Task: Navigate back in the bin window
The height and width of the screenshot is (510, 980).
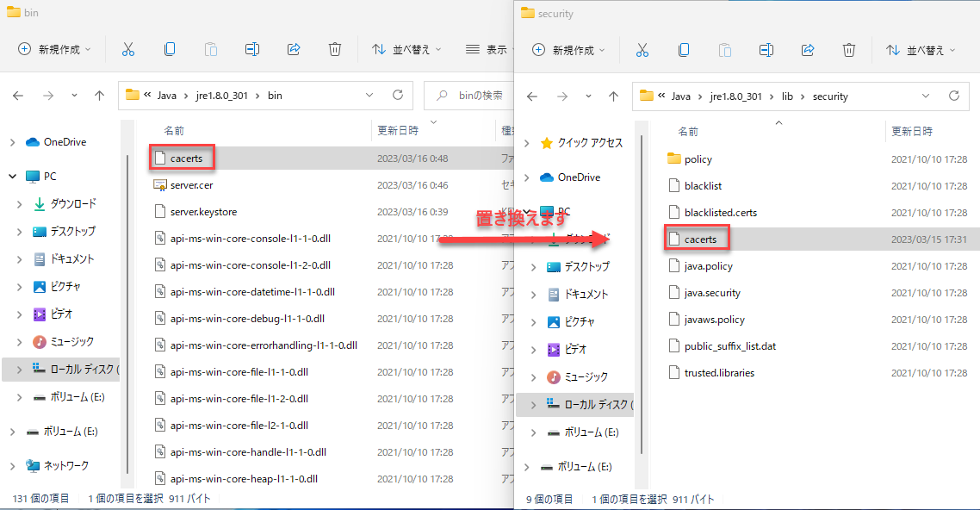Action: 19,96
